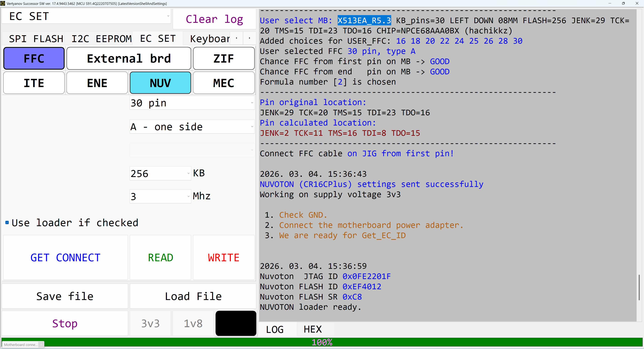Toggle the 'Use loader if checked' checkbox
The height and width of the screenshot is (349, 644).
coord(7,222)
